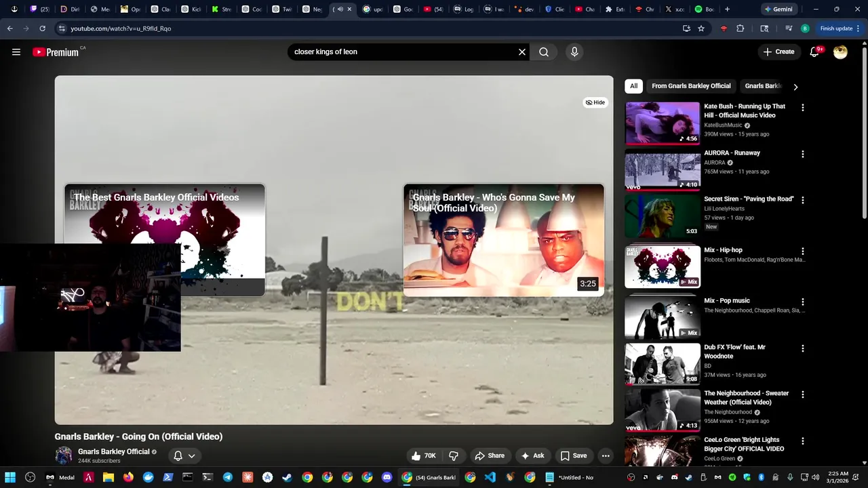Open options for CeeLo Green Bright Lights

pyautogui.click(x=803, y=441)
